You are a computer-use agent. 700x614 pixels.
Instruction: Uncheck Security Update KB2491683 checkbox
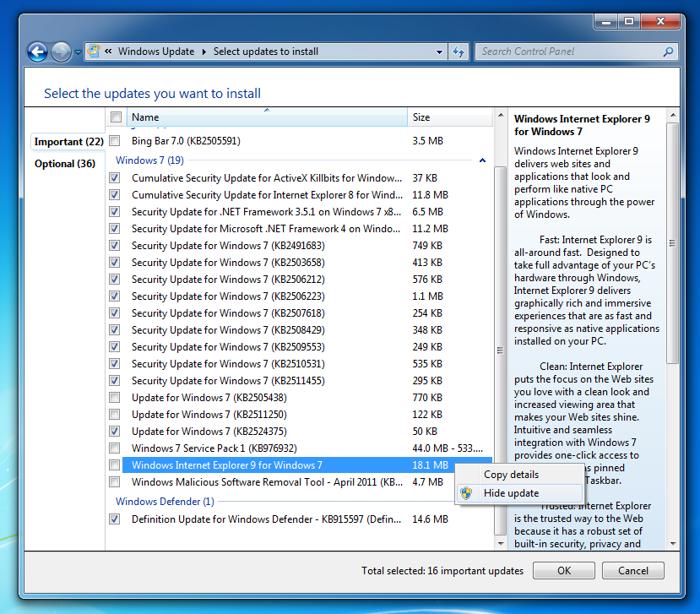tap(115, 245)
